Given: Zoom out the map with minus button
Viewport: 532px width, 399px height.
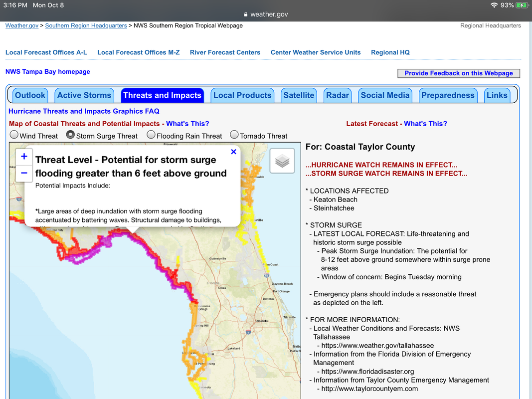Looking at the screenshot, I should tap(24, 173).
